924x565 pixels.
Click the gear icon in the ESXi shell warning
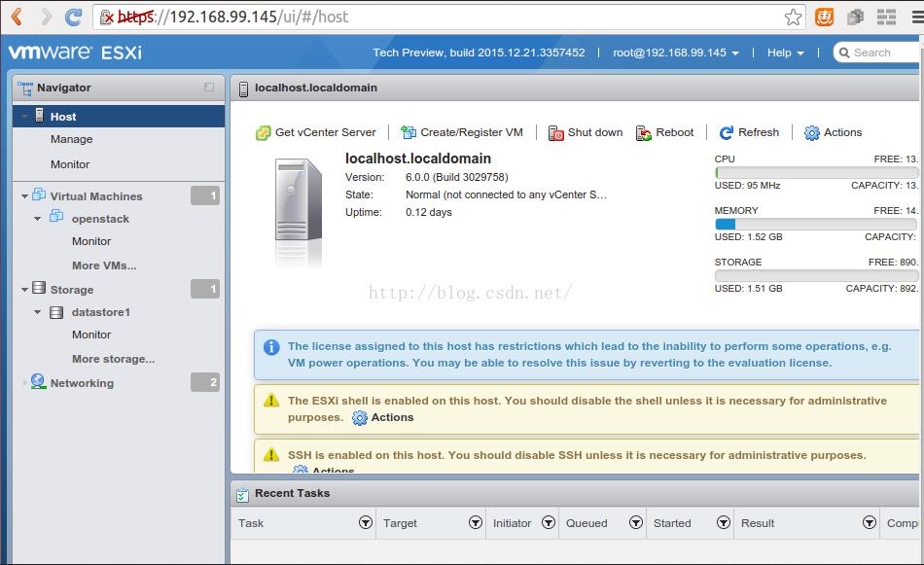(360, 418)
